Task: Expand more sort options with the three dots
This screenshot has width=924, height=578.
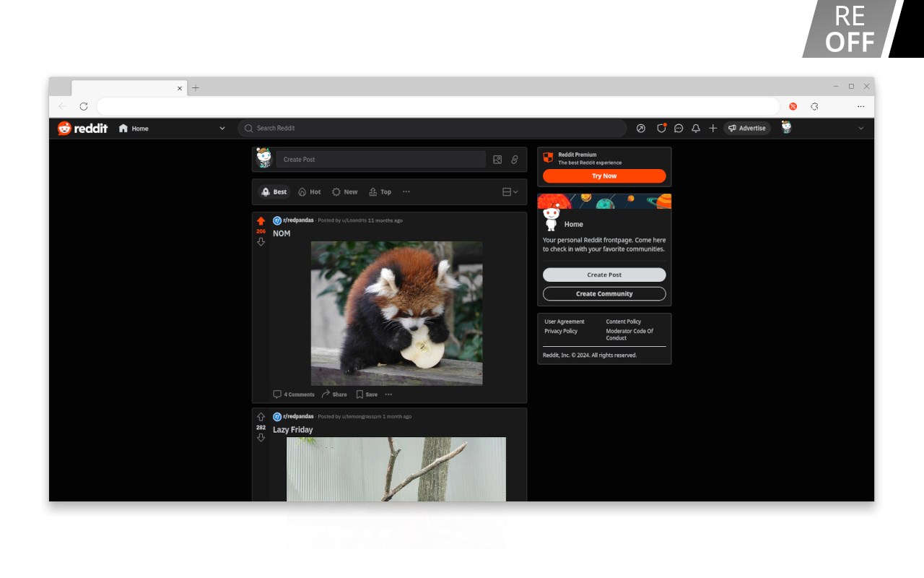Action: pos(406,191)
